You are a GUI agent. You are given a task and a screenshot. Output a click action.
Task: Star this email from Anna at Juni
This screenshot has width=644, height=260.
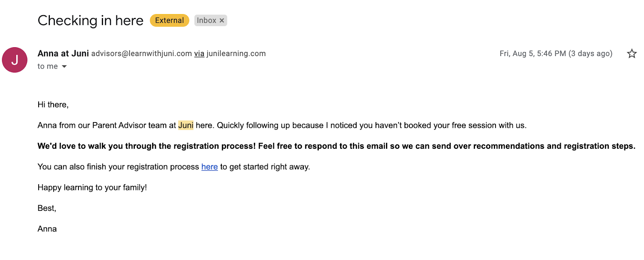[x=632, y=54]
